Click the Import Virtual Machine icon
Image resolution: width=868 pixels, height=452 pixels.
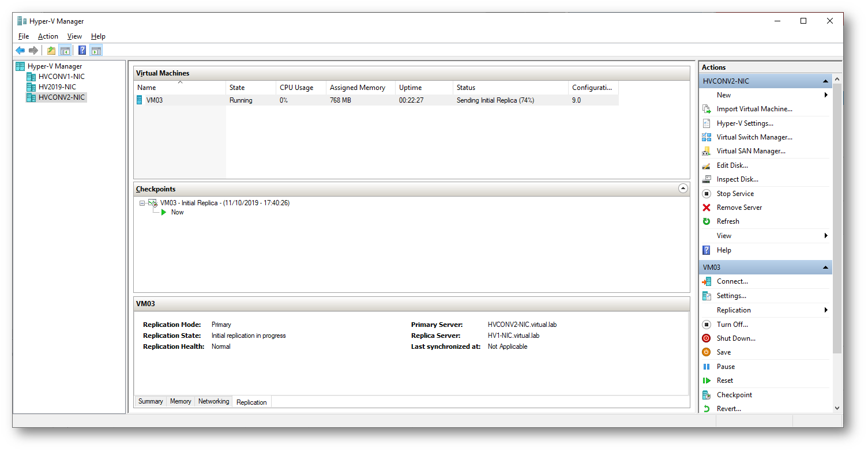(707, 109)
